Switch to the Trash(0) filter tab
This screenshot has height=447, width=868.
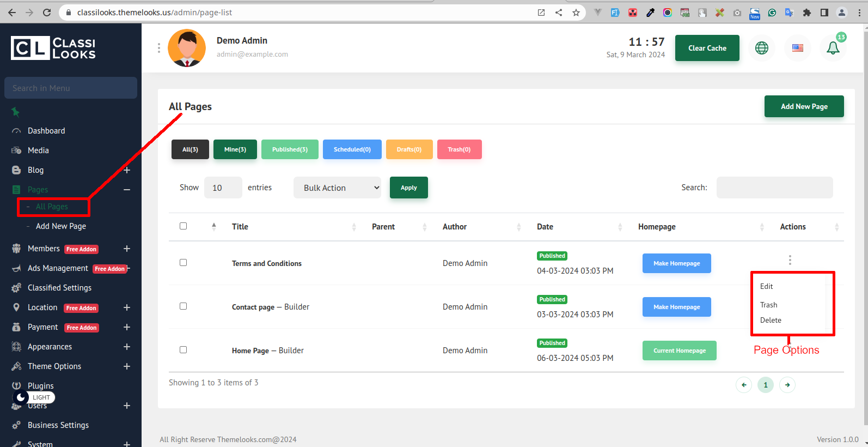[459, 149]
